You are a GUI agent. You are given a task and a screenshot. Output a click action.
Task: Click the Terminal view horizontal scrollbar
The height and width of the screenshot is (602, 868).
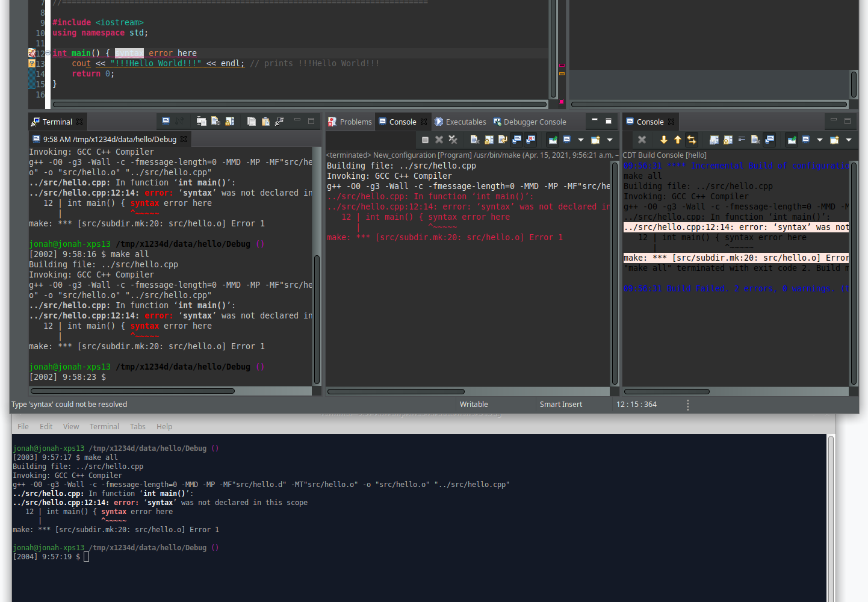click(x=132, y=391)
